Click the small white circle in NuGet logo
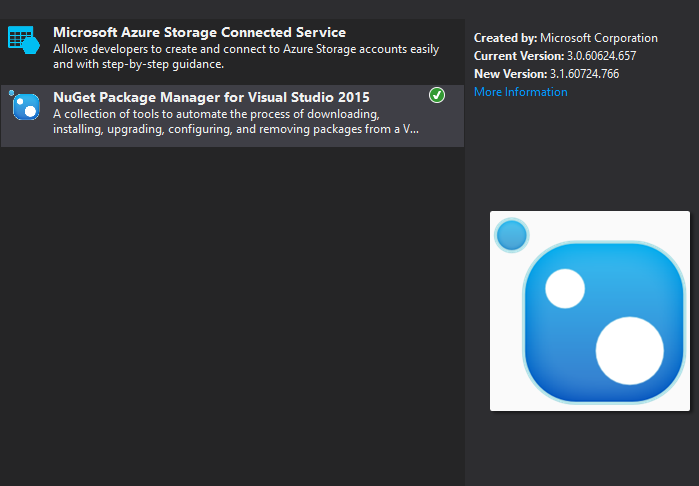 [x=565, y=289]
